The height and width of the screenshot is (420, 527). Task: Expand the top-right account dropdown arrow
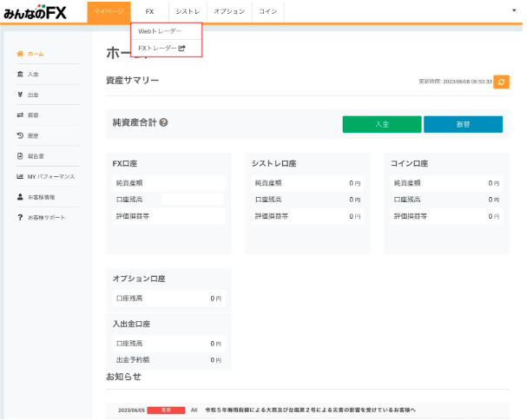tap(514, 10)
